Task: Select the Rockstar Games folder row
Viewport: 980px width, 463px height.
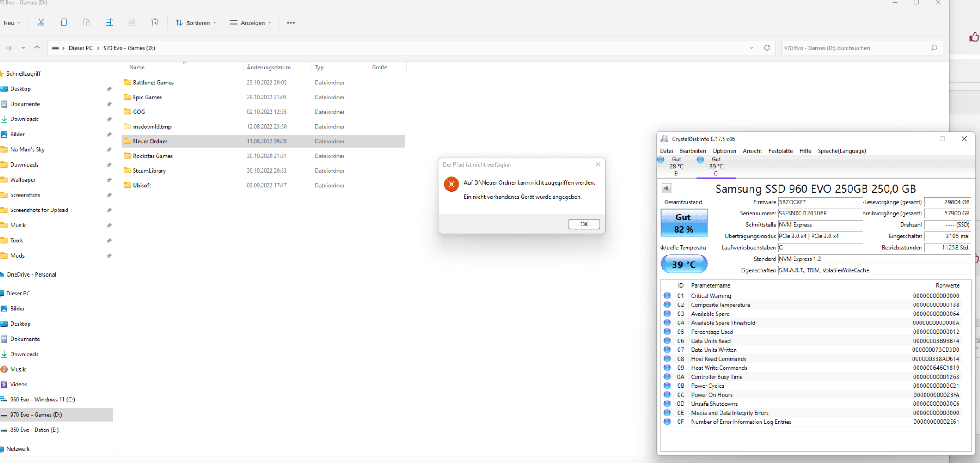Action: [x=263, y=156]
